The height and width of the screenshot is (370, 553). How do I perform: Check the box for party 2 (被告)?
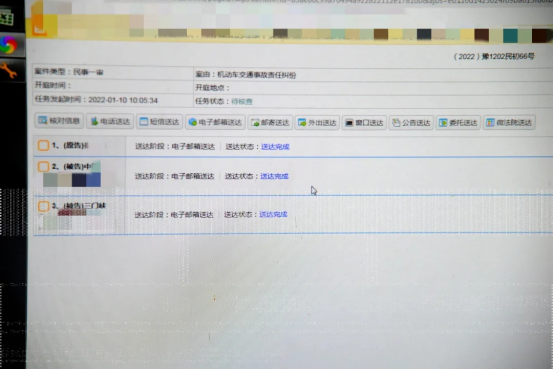(43, 166)
